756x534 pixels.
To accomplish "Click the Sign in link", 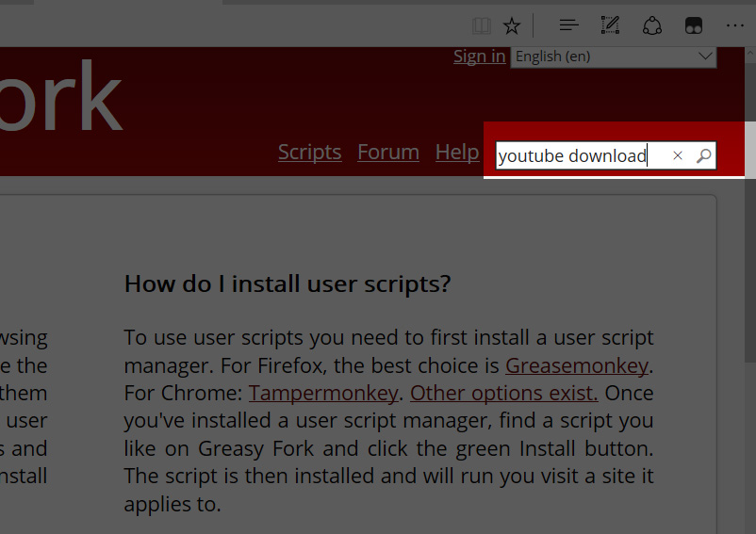I will pyautogui.click(x=479, y=57).
